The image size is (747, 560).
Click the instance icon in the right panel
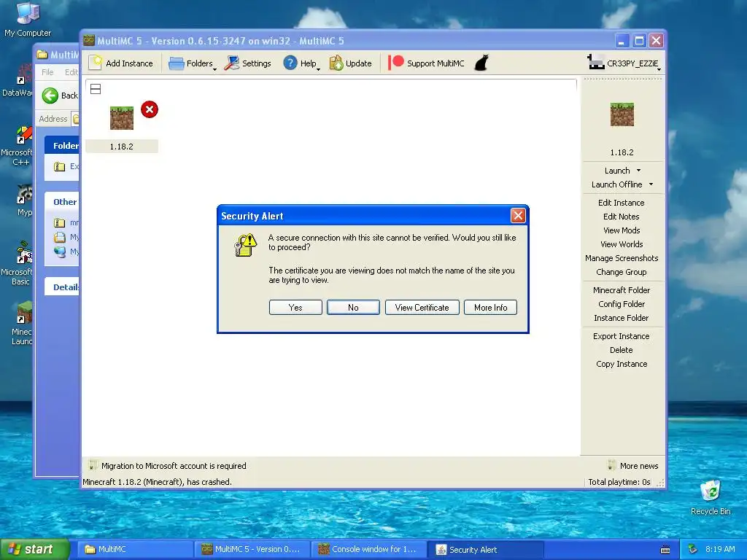622,114
